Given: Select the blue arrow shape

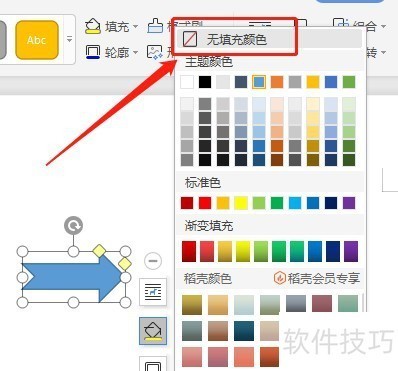Looking at the screenshot, I should pyautogui.click(x=72, y=277).
